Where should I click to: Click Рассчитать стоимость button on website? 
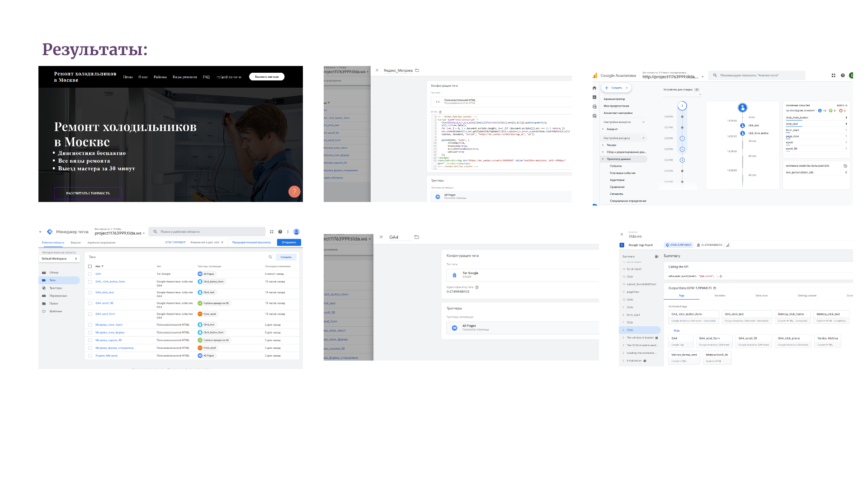(x=88, y=193)
